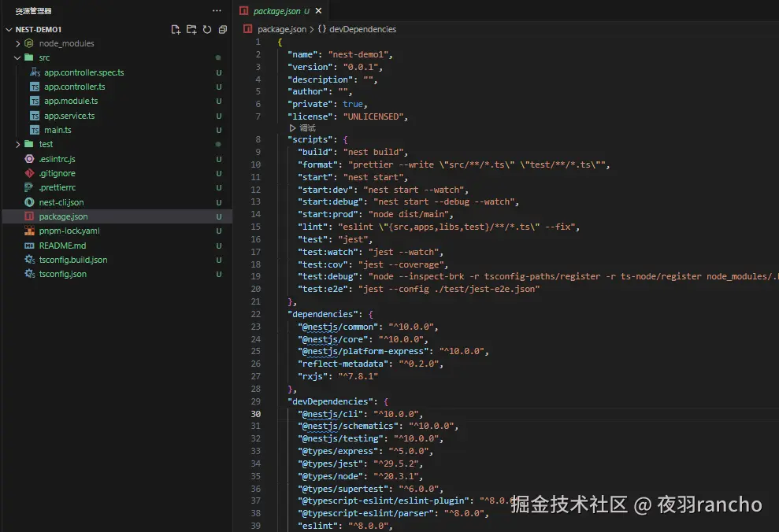Screen dimensions: 779x532
Task: Click the TS icon beside app.service.ts
Action: pos(35,116)
